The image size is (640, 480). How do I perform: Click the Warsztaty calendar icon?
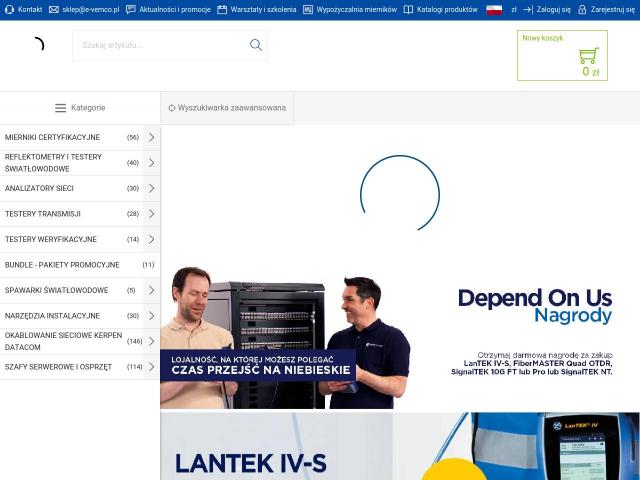point(222,9)
